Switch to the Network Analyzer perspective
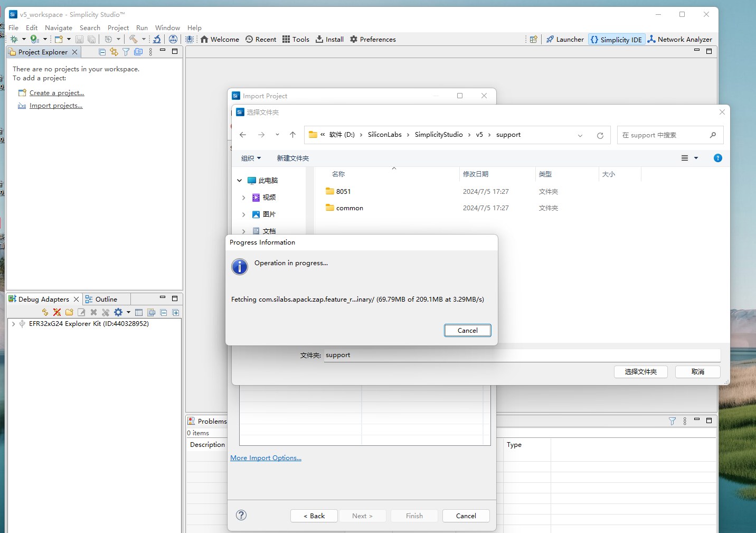The height and width of the screenshot is (533, 756). tap(680, 39)
